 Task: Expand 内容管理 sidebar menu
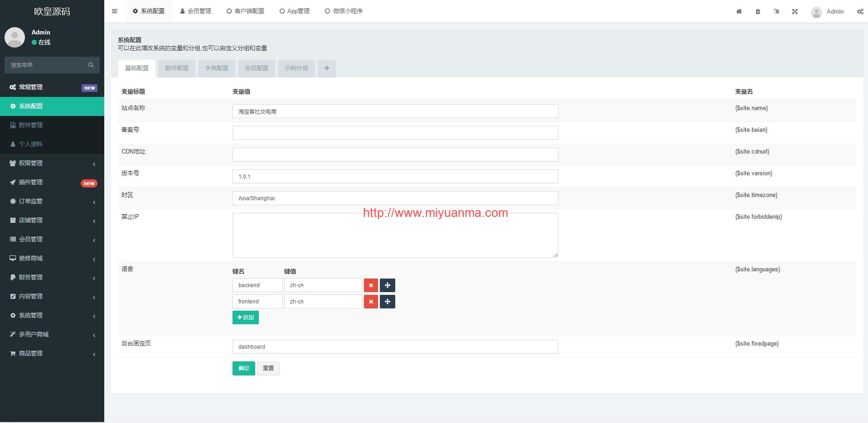[x=52, y=297]
